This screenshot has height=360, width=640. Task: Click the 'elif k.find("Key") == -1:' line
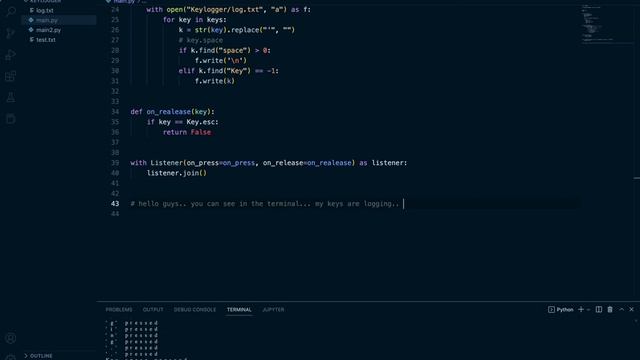(x=229, y=71)
